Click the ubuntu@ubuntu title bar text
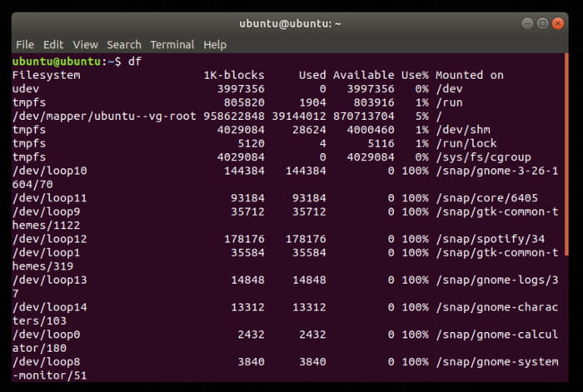 click(291, 23)
